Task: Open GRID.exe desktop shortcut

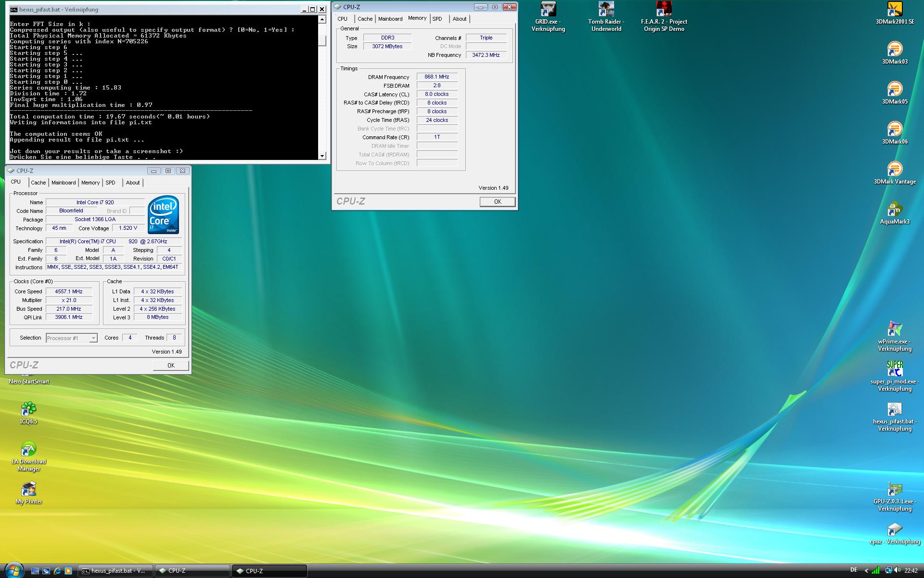Action: click(548, 16)
